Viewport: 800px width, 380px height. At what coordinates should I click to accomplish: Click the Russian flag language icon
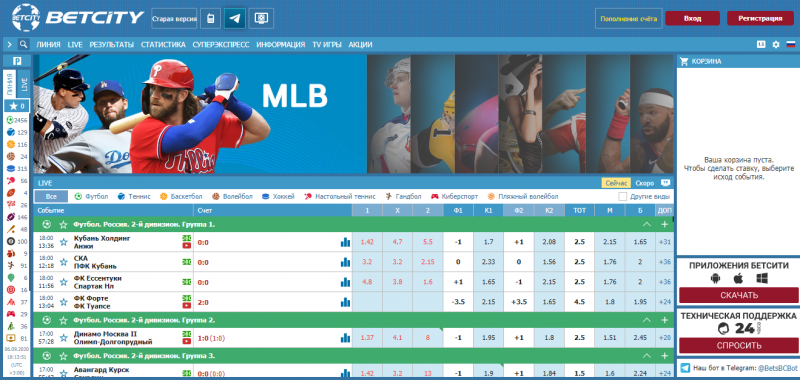pos(791,44)
